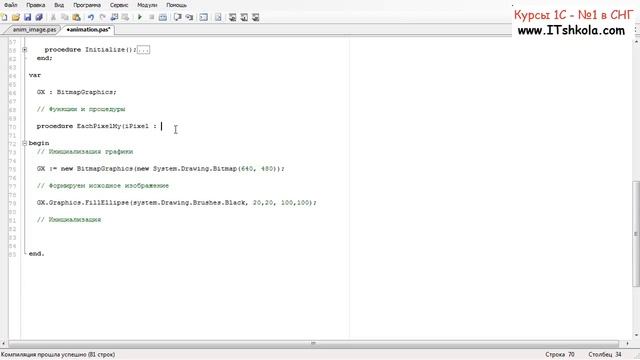Click the Compile icon after Stop

163,17
